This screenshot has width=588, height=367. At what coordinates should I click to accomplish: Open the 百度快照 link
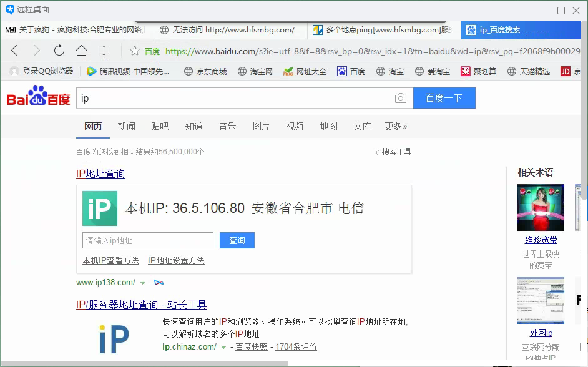(252, 347)
